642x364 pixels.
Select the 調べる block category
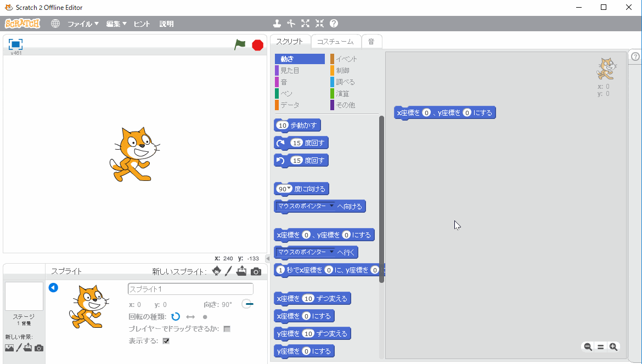354,82
